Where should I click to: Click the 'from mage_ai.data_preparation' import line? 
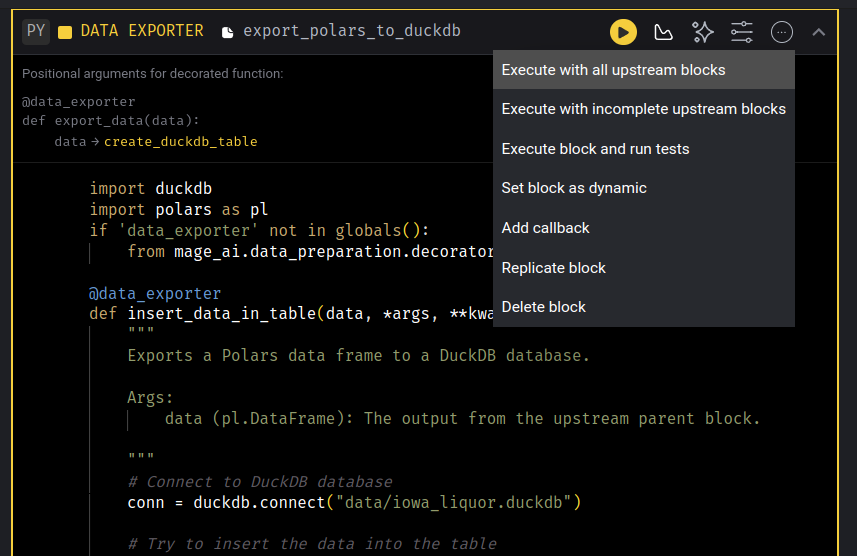click(x=310, y=251)
